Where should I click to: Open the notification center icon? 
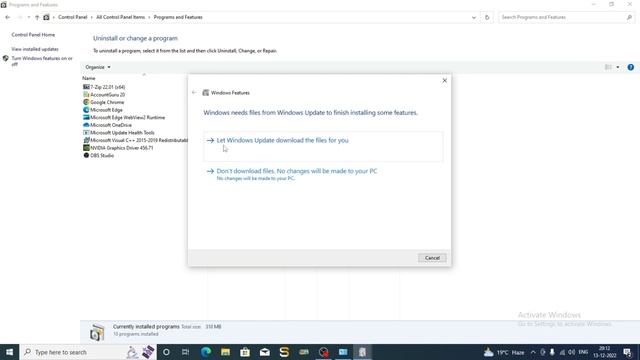point(628,352)
